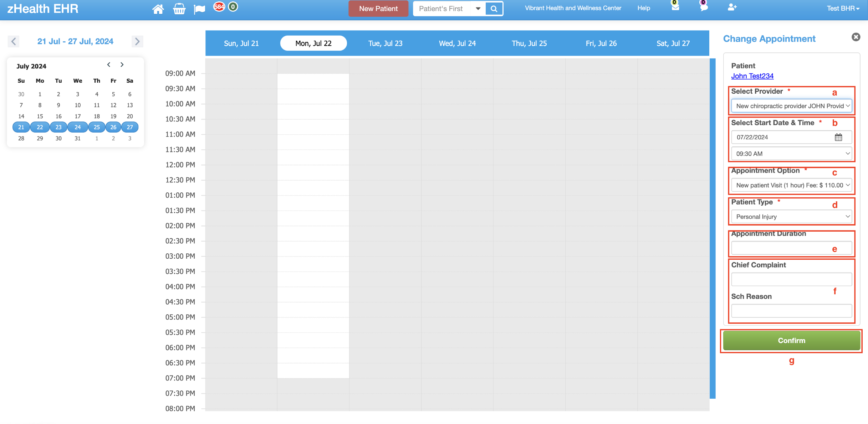The image size is (868, 424).
Task: Go to next week arrow
Action: (x=137, y=41)
